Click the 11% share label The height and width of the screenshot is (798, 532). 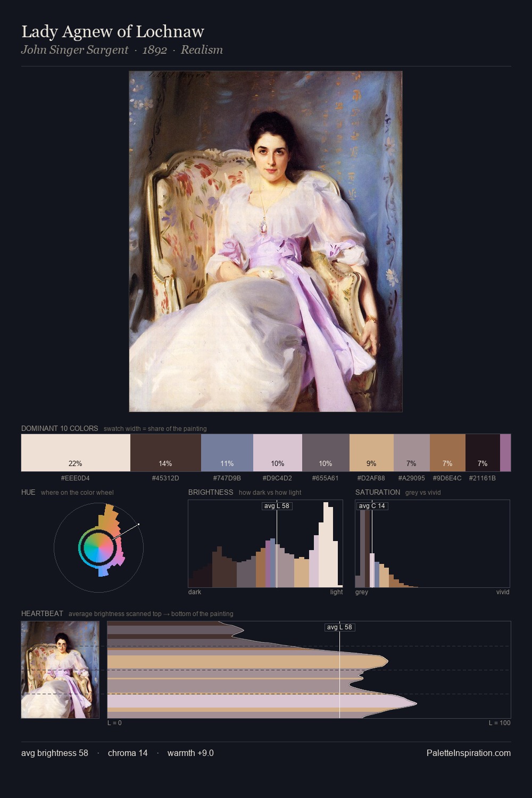227,463
